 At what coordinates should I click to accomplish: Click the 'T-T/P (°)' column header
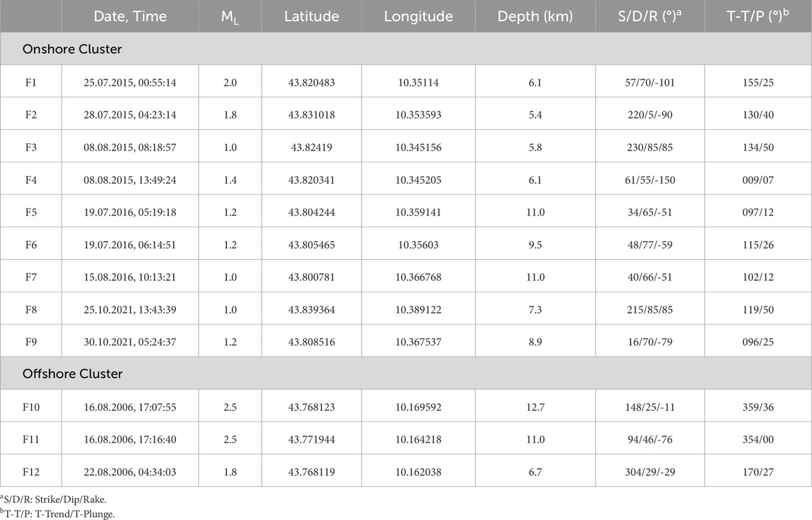[x=757, y=16]
